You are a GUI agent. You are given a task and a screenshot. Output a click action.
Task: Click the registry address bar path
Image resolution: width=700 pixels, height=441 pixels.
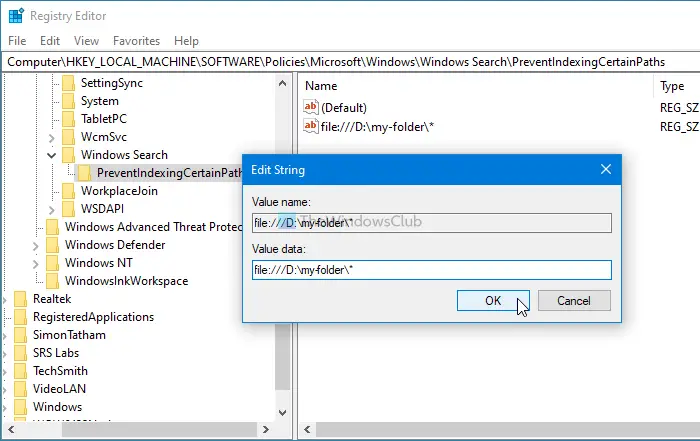pyautogui.click(x=336, y=62)
